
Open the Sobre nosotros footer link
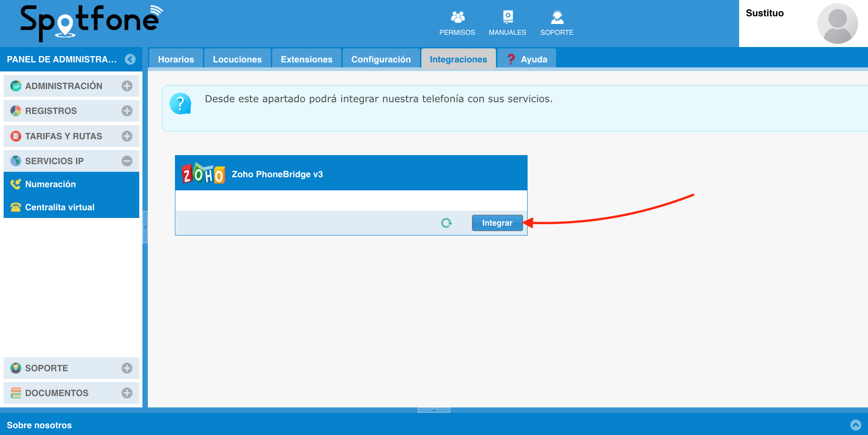pyautogui.click(x=39, y=425)
